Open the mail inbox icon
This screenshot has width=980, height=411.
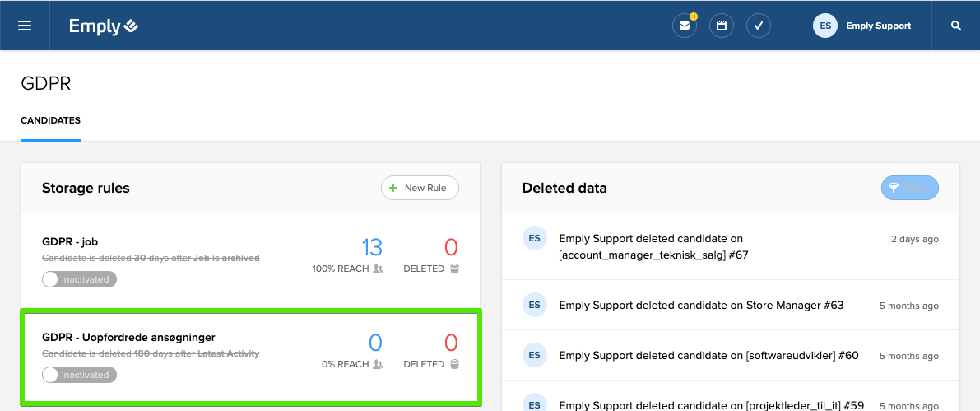(x=684, y=26)
